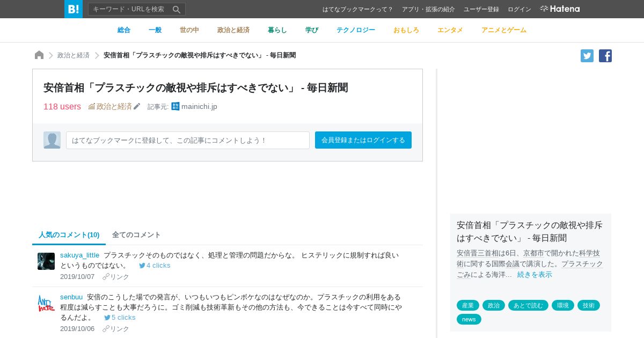644x338 pixels.
Task: Switch to 人気のコメント(10) tab
Action: pos(69,235)
